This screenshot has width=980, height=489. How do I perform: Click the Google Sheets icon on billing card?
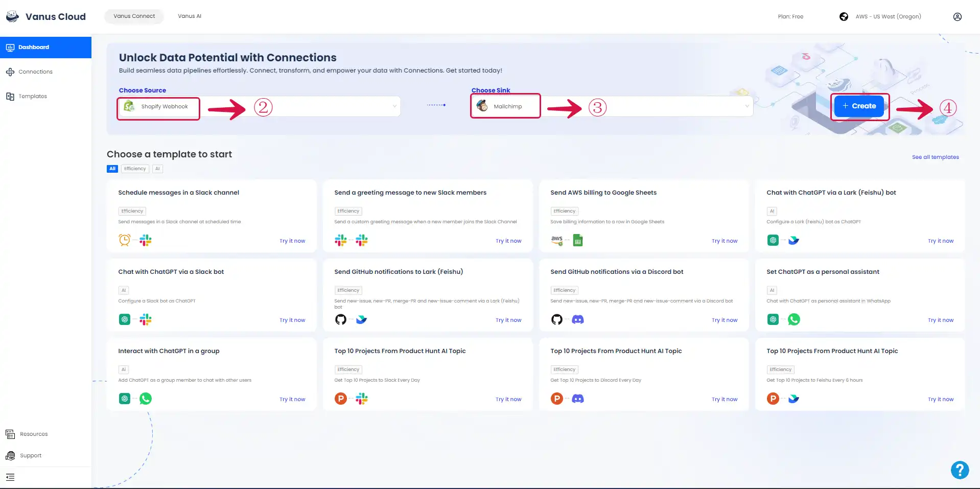coord(578,240)
